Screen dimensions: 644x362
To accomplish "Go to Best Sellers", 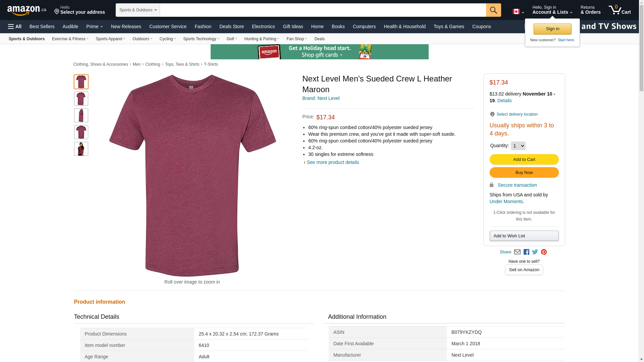I will [x=42, y=26].
